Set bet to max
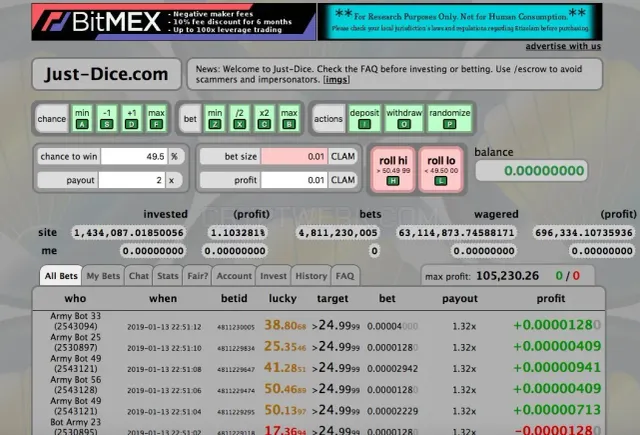This screenshot has height=435, width=640. click(289, 118)
